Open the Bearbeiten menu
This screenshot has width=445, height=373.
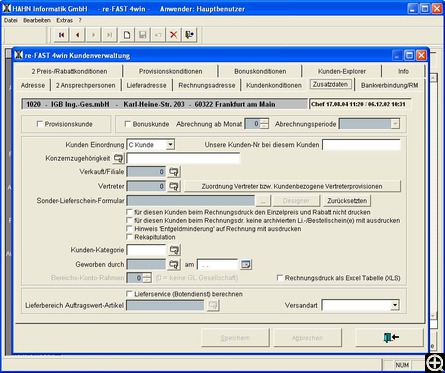[x=37, y=20]
